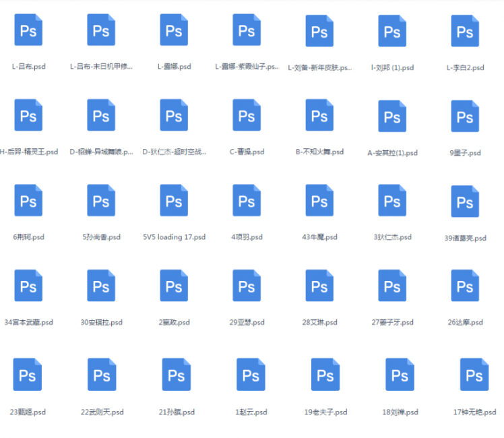Select the A-安其拉(1).psd Ps icon

tap(392, 116)
